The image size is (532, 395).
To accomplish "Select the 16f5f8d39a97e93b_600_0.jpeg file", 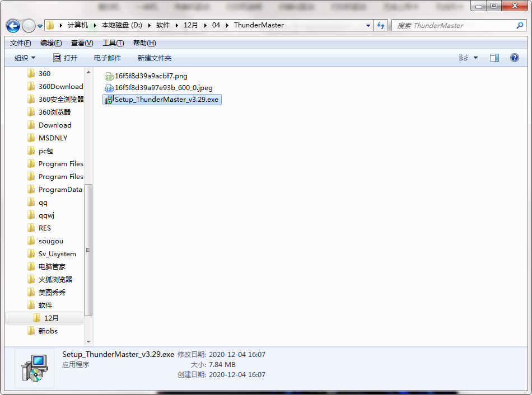I will click(159, 88).
